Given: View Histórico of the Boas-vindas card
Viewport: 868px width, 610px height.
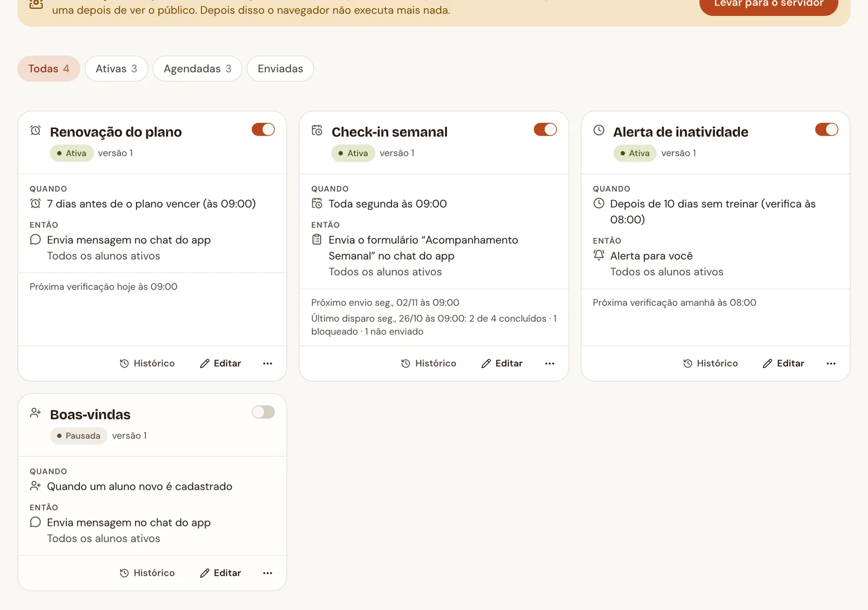Looking at the screenshot, I should pyautogui.click(x=147, y=573).
